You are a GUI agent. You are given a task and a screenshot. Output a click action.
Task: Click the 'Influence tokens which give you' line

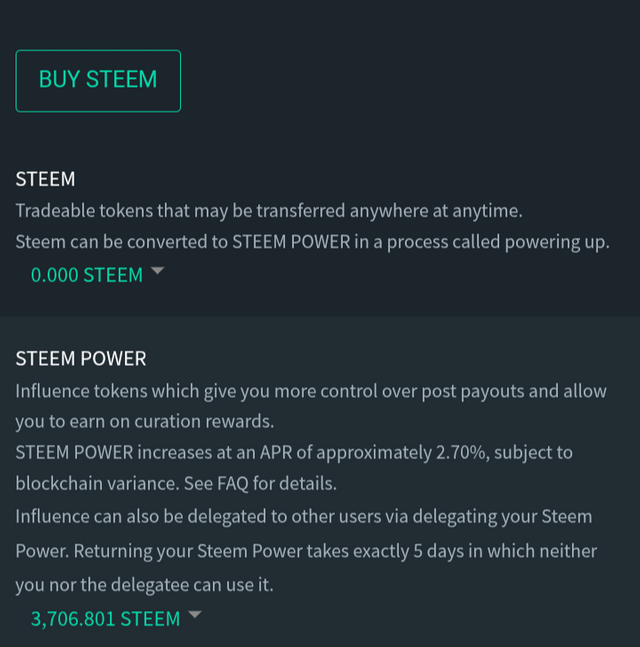point(311,391)
